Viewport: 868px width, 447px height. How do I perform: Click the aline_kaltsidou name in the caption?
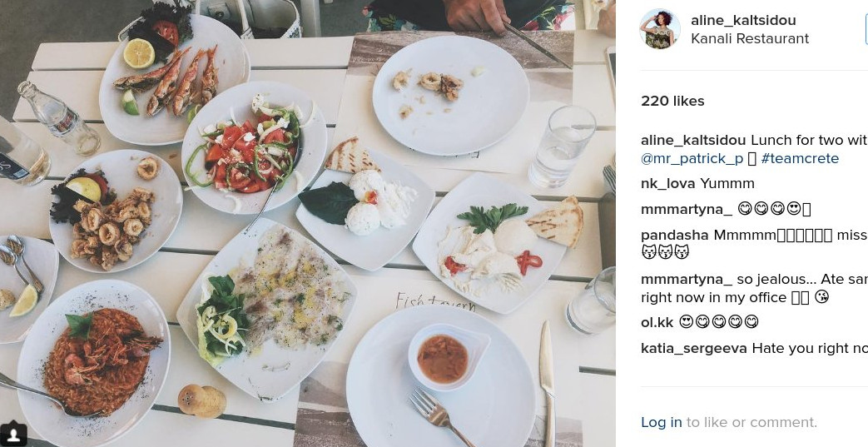(x=693, y=140)
